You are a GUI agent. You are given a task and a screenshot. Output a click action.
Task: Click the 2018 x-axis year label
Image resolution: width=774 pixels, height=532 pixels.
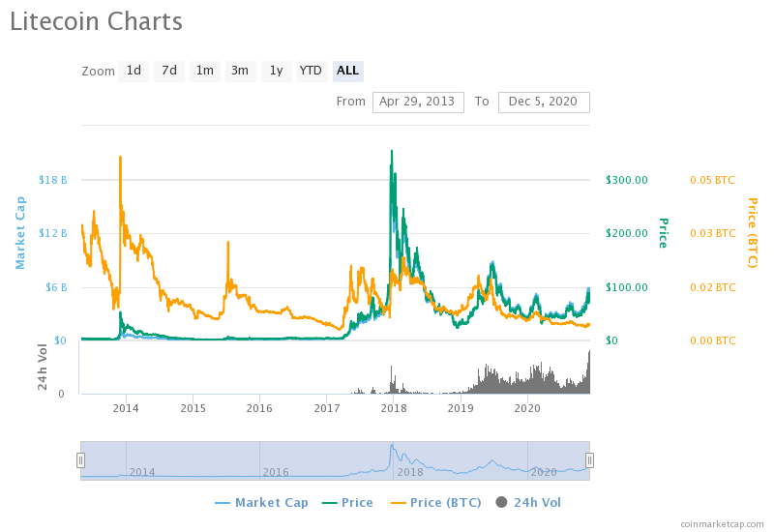click(394, 408)
